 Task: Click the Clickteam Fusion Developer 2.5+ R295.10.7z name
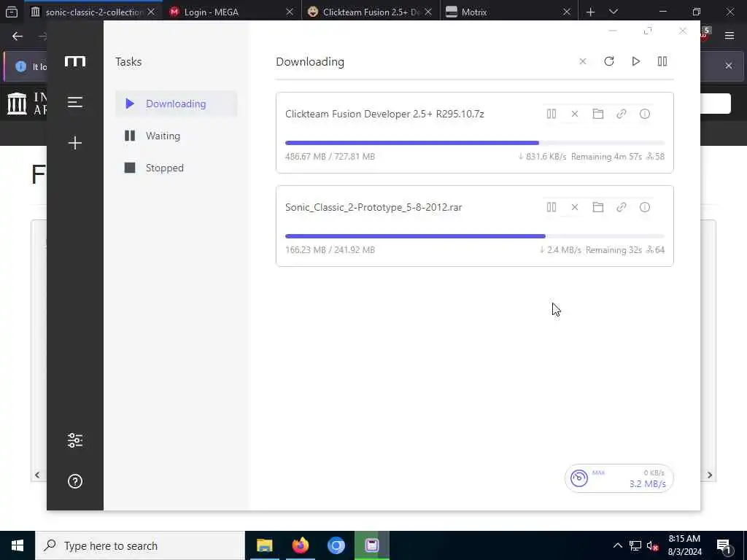(x=384, y=114)
